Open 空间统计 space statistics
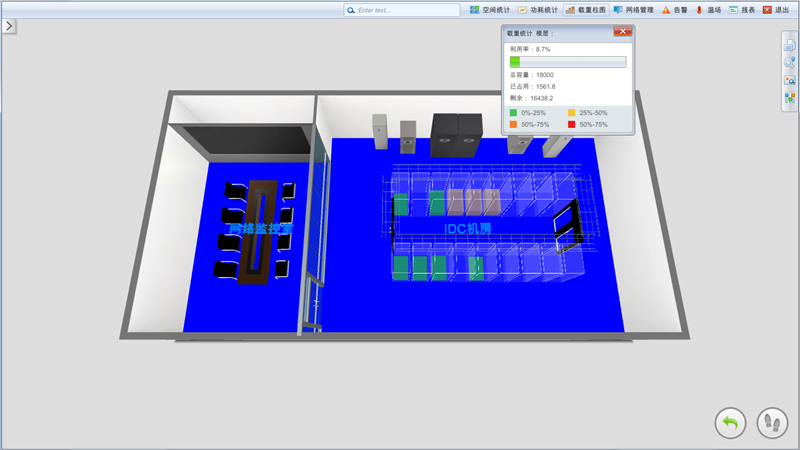This screenshot has width=800, height=450. tap(490, 10)
